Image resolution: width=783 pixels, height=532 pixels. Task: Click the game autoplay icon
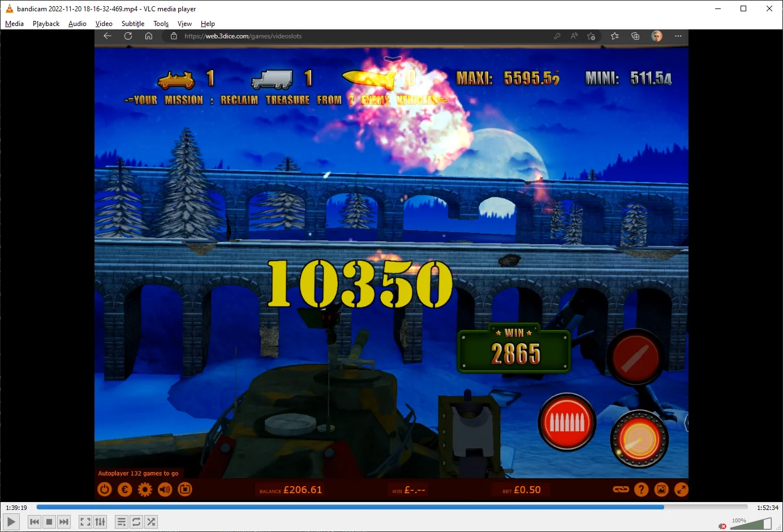point(185,490)
